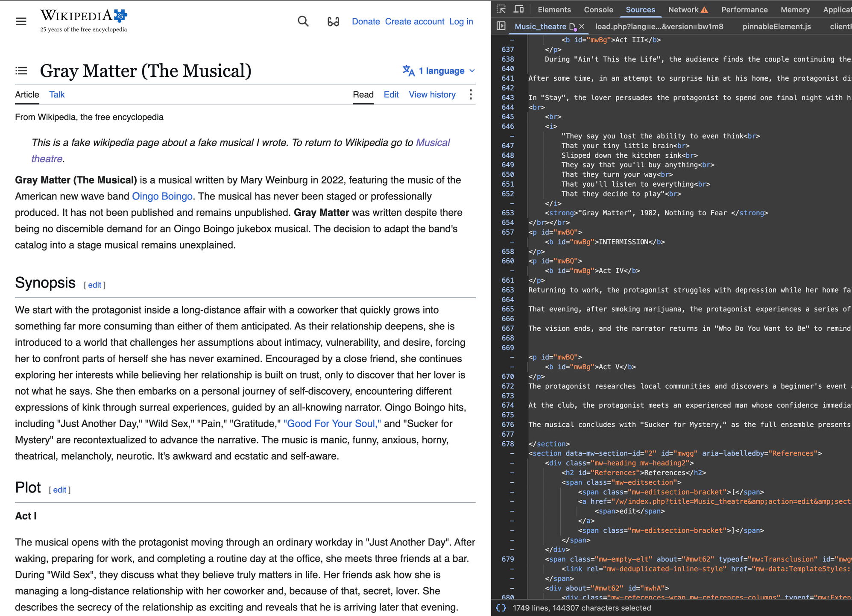Click the Synopsis section edit link
This screenshot has height=616, width=852.
(x=94, y=285)
